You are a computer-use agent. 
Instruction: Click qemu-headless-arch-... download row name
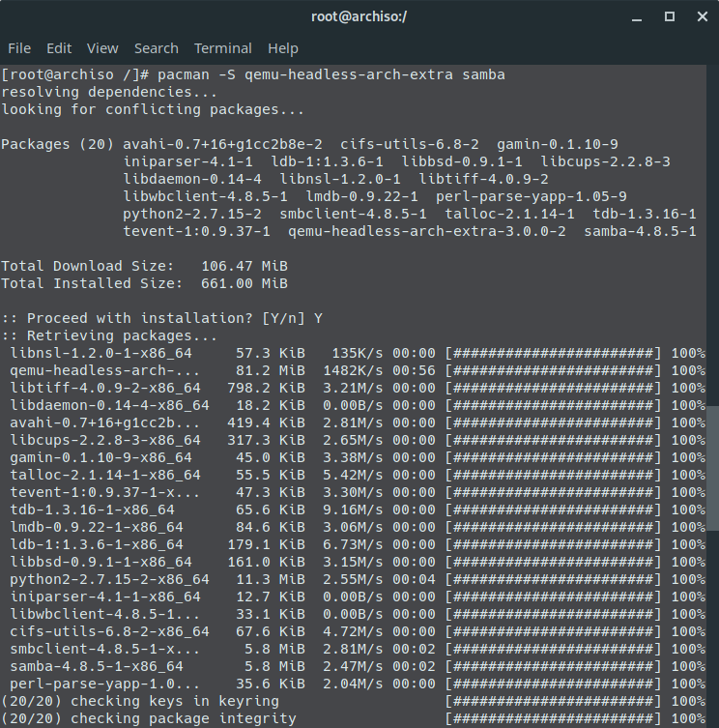105,370
